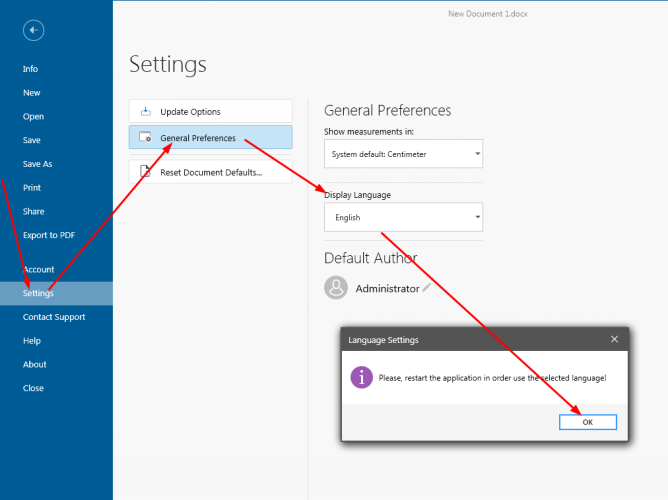Open the Show measurements dropdown
Viewport: 668px width, 500px height.
tap(403, 154)
